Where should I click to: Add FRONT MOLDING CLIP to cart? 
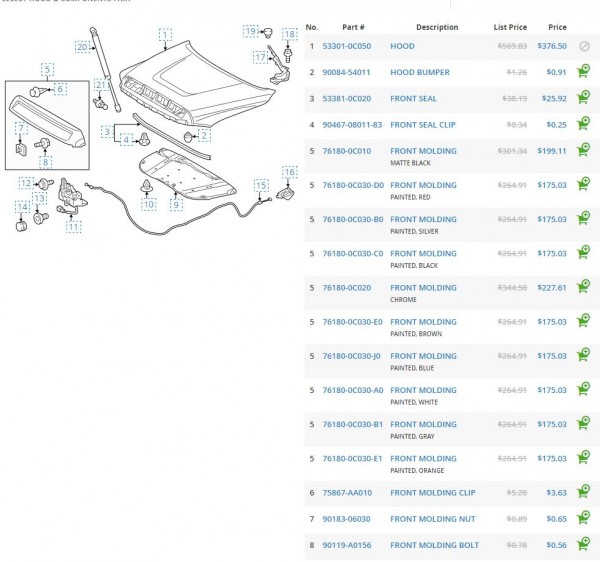(583, 492)
